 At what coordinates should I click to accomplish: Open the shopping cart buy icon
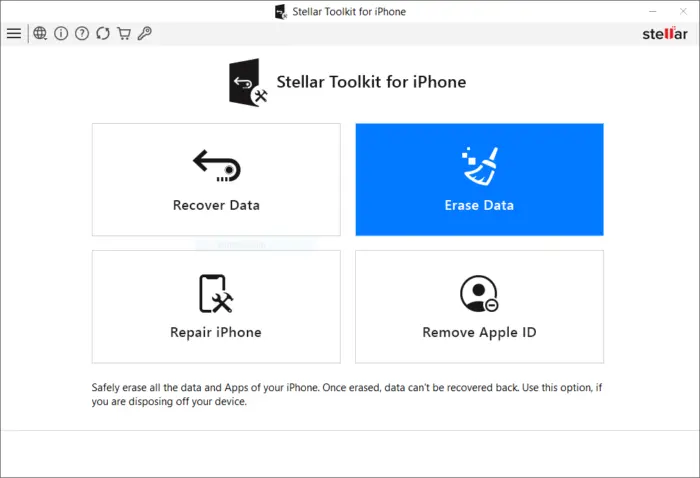124,33
